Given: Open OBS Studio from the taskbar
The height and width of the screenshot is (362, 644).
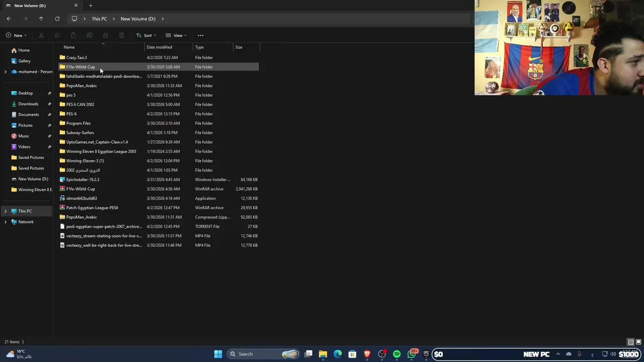Looking at the screenshot, I should coord(382,354).
